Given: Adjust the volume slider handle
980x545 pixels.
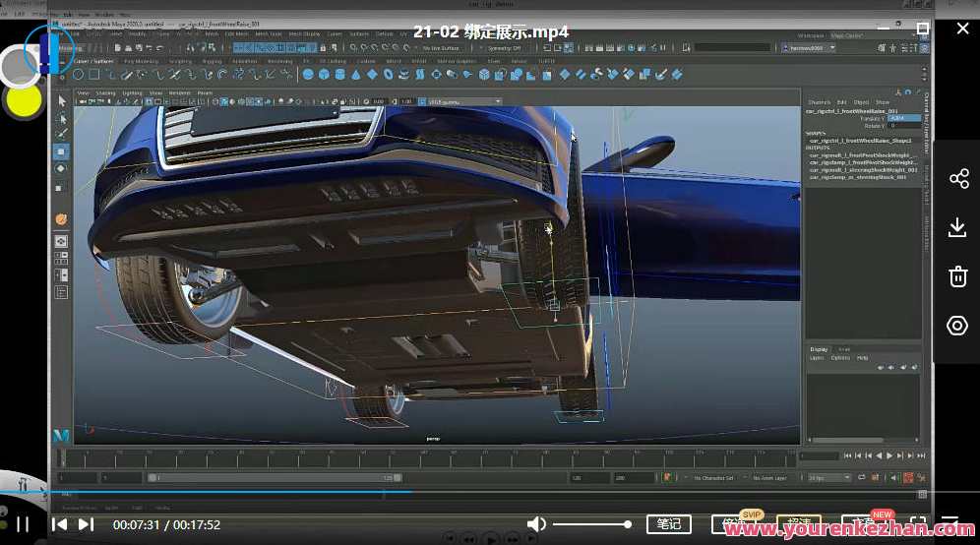Looking at the screenshot, I should (x=627, y=524).
